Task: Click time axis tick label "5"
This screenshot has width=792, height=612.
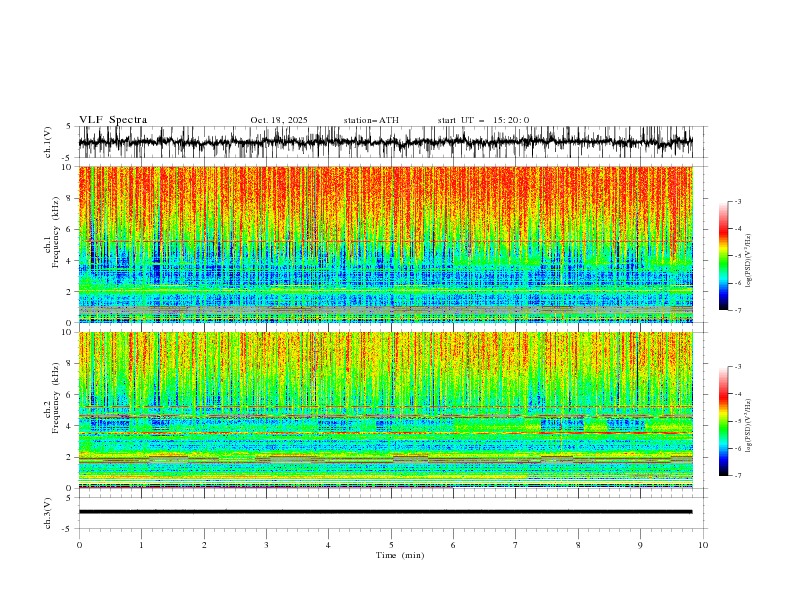Action: point(391,545)
